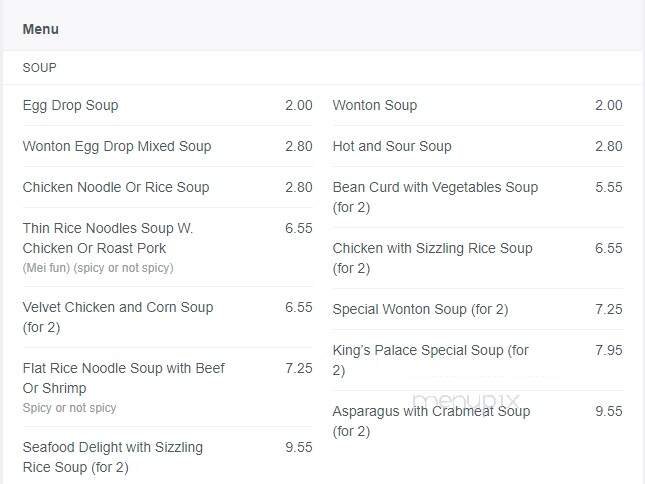Open Bean Curd with Vegetables Soup
Image resolution: width=645 pixels, height=484 pixels.
pyautogui.click(x=434, y=187)
